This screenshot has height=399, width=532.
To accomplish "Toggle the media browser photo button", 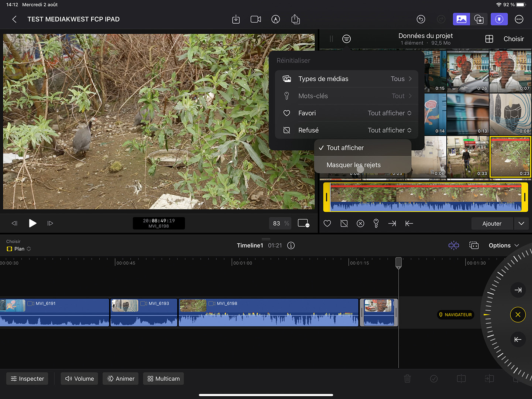I will 461,19.
